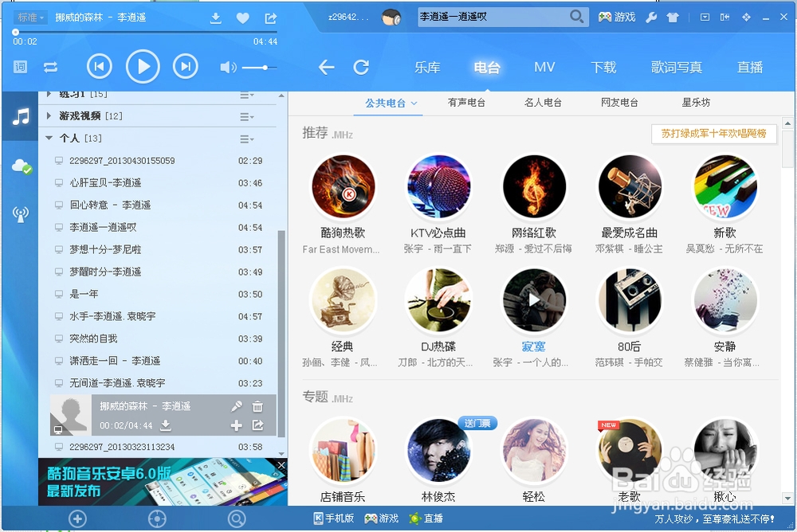Select the 星乐坊 sub-tab
The width and height of the screenshot is (797, 532).
pos(696,103)
